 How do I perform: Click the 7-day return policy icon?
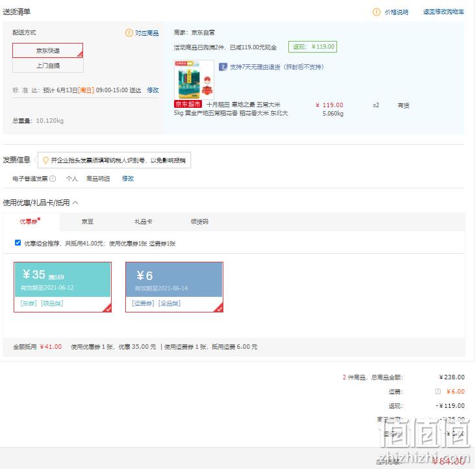click(223, 66)
